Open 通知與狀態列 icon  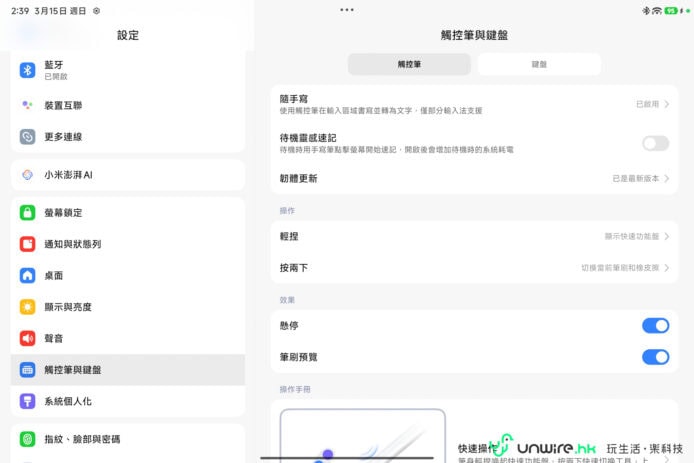tap(28, 244)
